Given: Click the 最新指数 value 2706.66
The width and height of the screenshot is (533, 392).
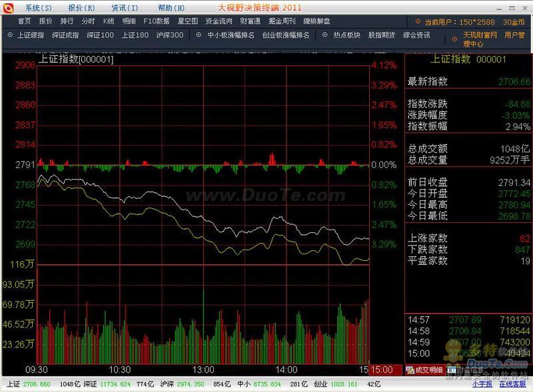Looking at the screenshot, I should coord(514,82).
